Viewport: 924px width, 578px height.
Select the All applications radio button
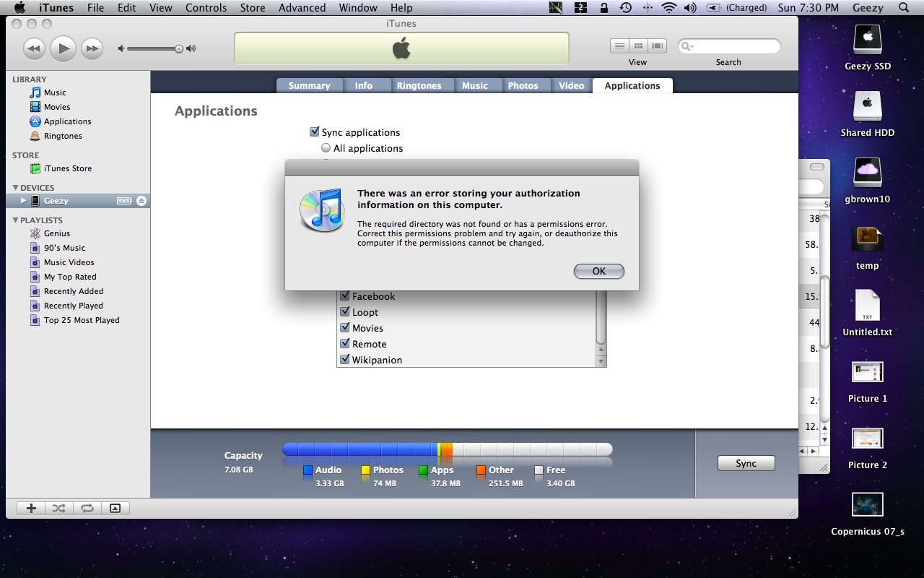(326, 148)
